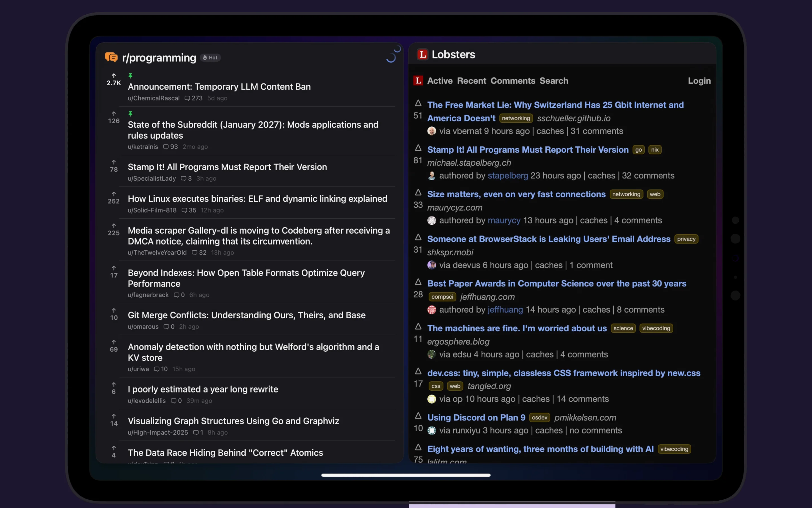This screenshot has width=812, height=508.
Task: Select the nix tag
Action: (655, 150)
